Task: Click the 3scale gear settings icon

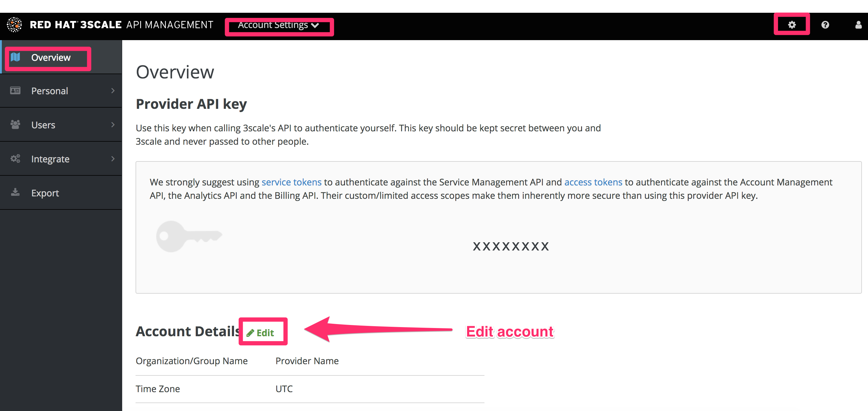Action: (792, 24)
